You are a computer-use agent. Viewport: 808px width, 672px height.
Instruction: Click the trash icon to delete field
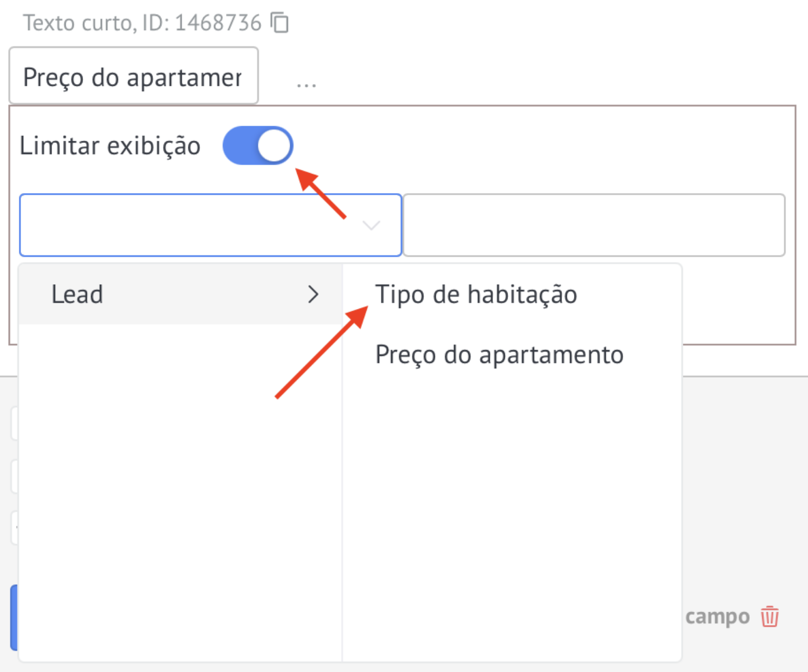click(x=770, y=616)
